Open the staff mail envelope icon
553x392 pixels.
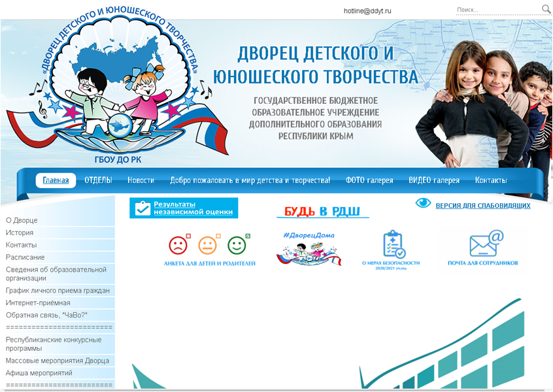484,244
